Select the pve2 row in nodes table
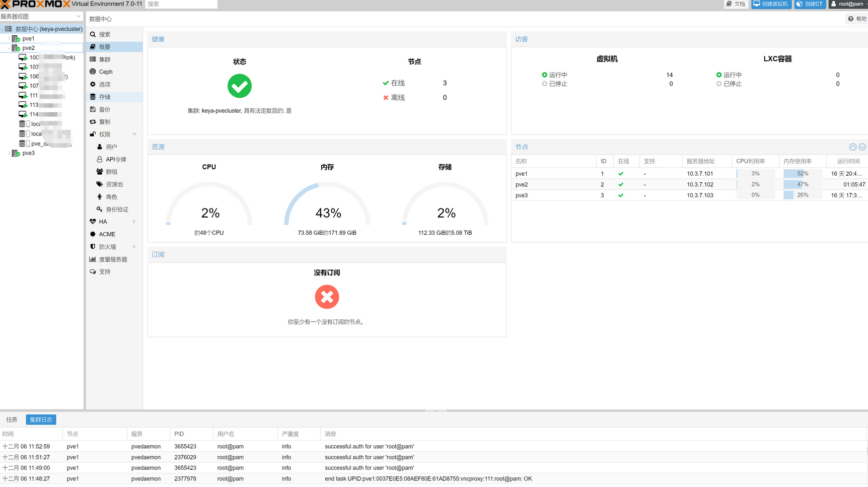The image size is (868, 487). (689, 185)
